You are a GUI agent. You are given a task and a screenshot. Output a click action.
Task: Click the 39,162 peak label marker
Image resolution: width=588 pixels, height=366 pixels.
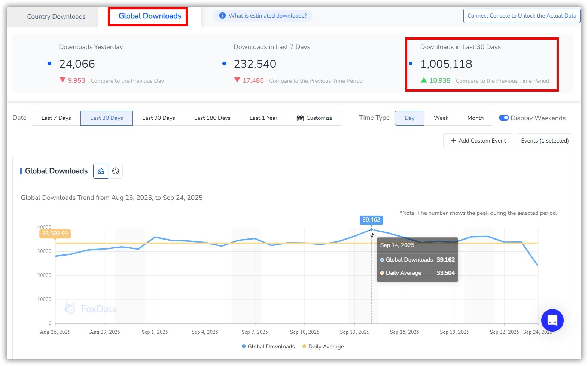pos(371,220)
